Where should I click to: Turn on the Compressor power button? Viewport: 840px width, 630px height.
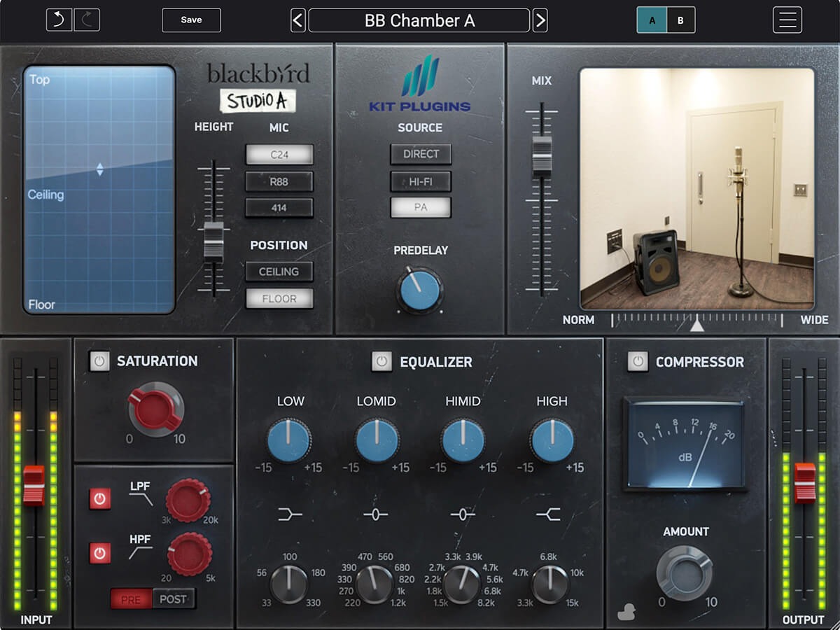(x=637, y=361)
